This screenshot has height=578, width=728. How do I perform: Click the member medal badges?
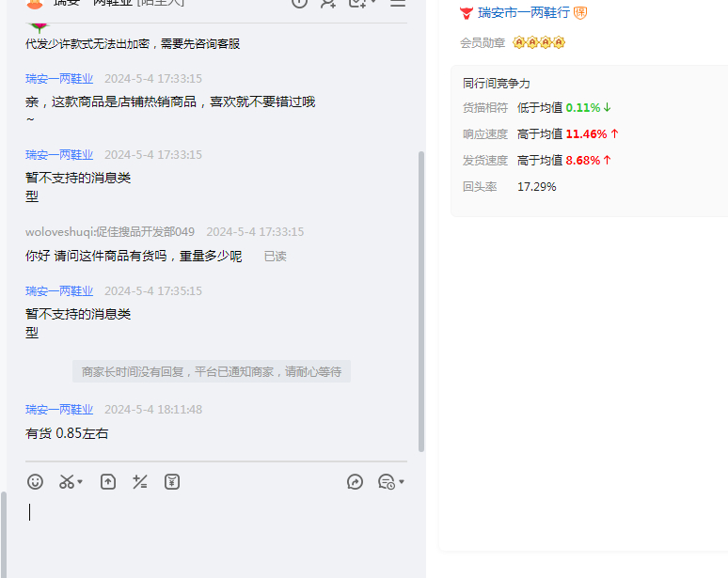coord(539,42)
